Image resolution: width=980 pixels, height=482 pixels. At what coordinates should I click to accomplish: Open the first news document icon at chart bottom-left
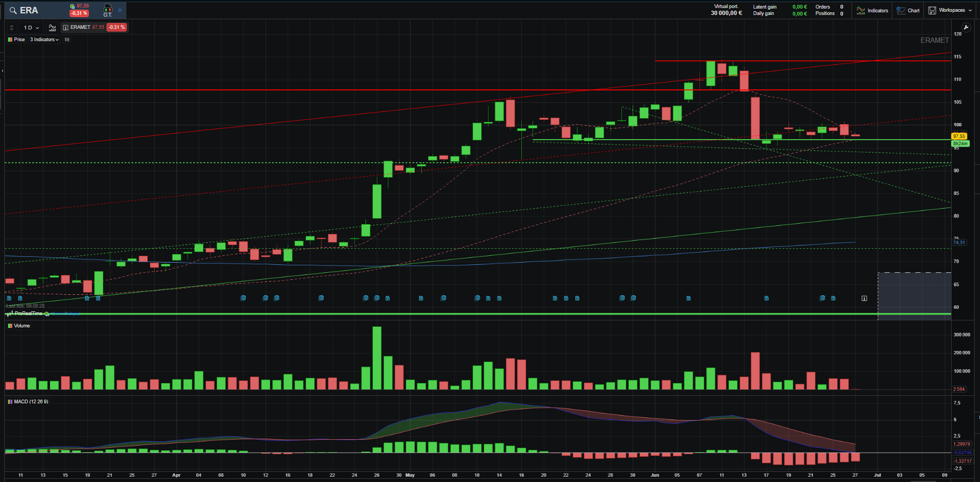pyautogui.click(x=9, y=299)
